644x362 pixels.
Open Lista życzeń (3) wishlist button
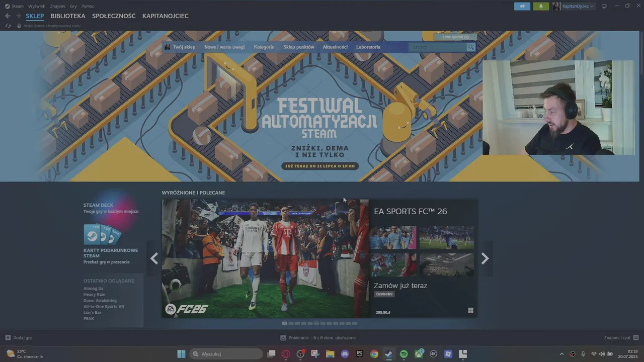tap(456, 37)
